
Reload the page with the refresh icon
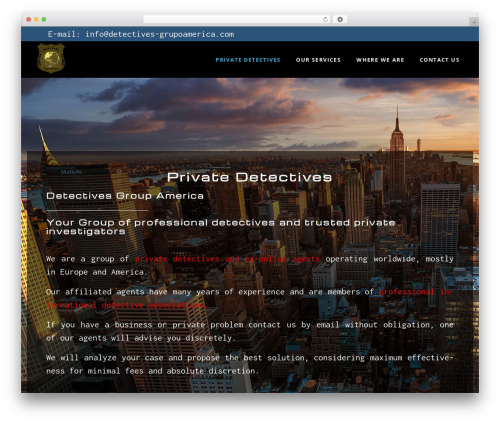(325, 20)
